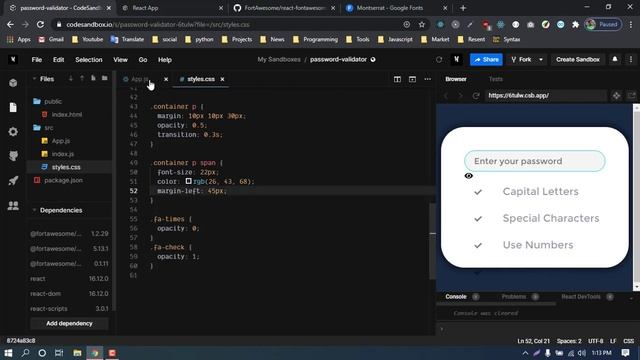This screenshot has width=640, height=360.
Task: Click the new folder icon in Files header
Action: pyautogui.click(x=105, y=78)
